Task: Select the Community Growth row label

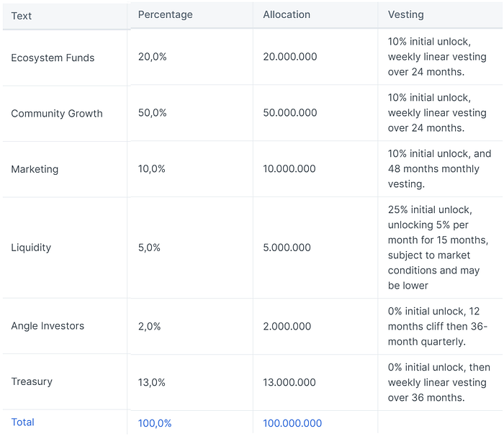Action: click(57, 114)
